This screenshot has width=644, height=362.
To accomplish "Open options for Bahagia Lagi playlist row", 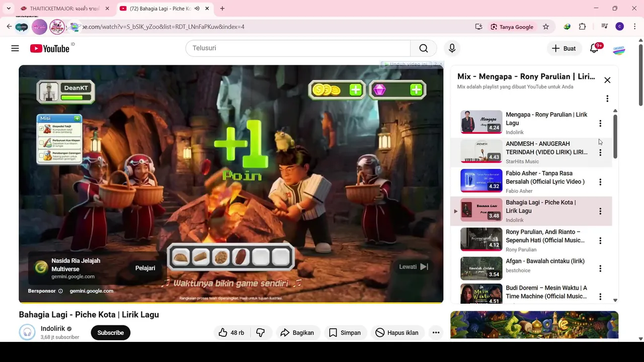I will 600,211.
